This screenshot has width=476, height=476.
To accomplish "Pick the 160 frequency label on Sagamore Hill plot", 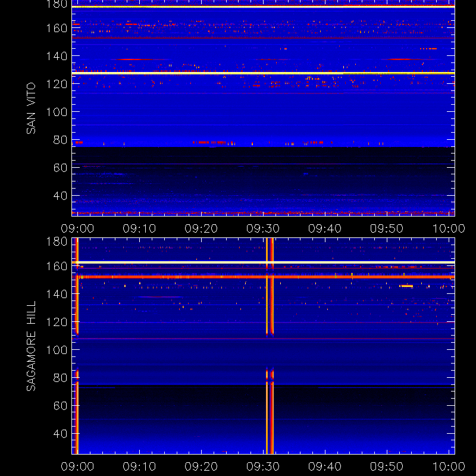I will (x=57, y=266).
